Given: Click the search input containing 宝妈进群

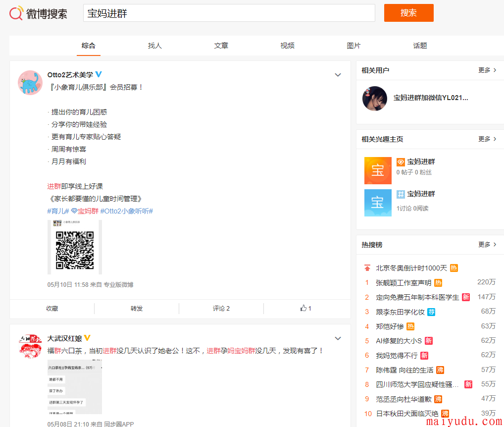Looking at the screenshot, I should (x=229, y=13).
